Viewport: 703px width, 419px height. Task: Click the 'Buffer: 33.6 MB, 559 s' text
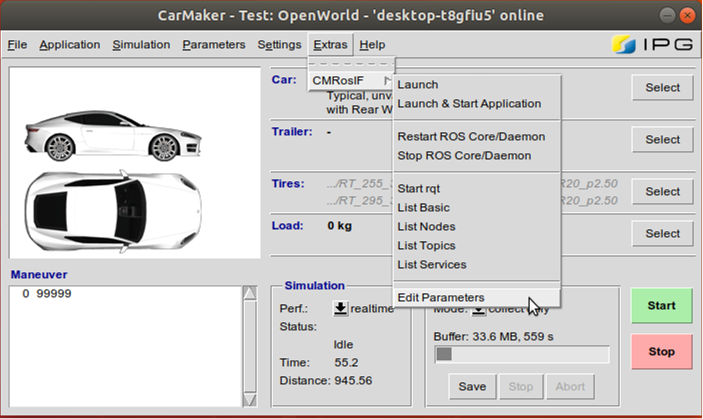(x=494, y=337)
